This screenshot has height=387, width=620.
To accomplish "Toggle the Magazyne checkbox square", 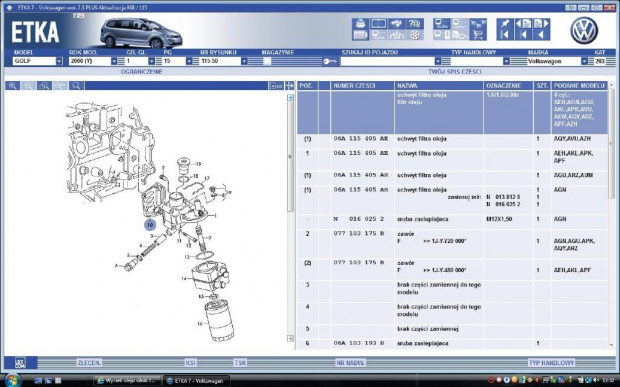I will [267, 61].
